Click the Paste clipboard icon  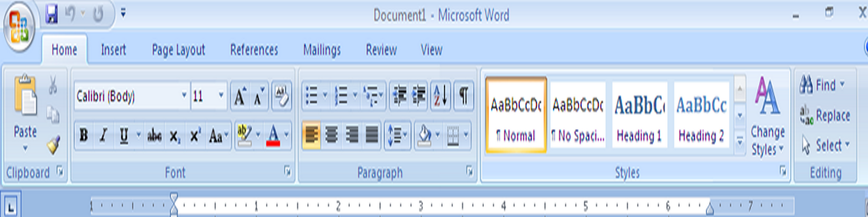pos(25,97)
